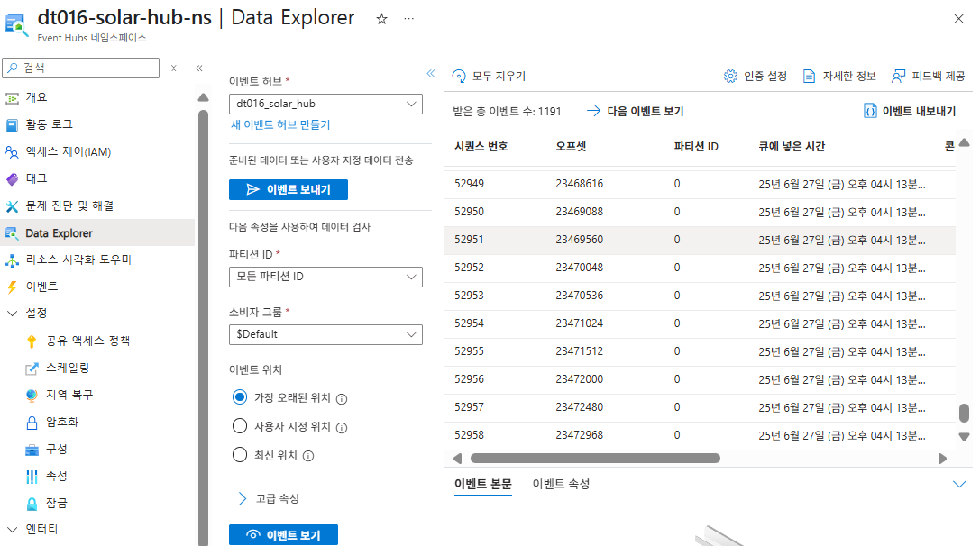Click 모두 지우기 to clear all events
The image size is (980, 546).
click(x=489, y=77)
